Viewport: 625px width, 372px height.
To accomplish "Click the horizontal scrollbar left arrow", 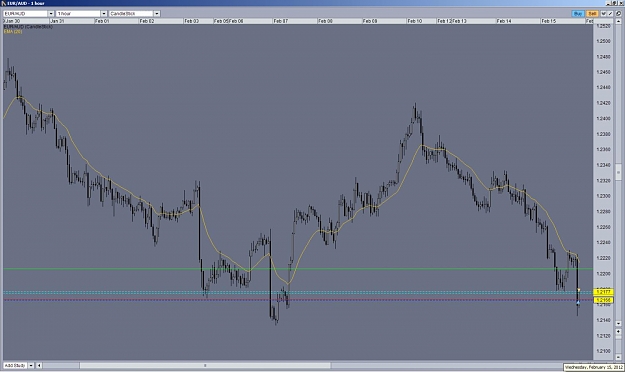I will click(x=39, y=365).
